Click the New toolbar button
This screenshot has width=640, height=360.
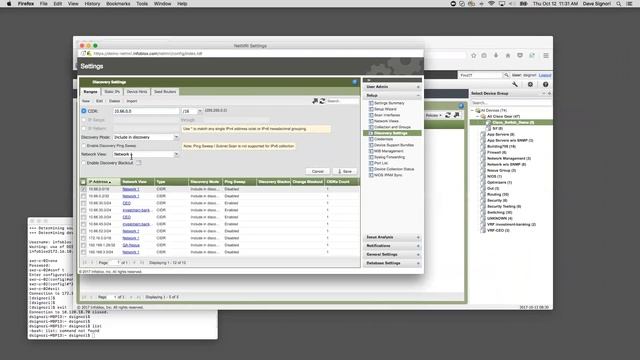pyautogui.click(x=86, y=101)
